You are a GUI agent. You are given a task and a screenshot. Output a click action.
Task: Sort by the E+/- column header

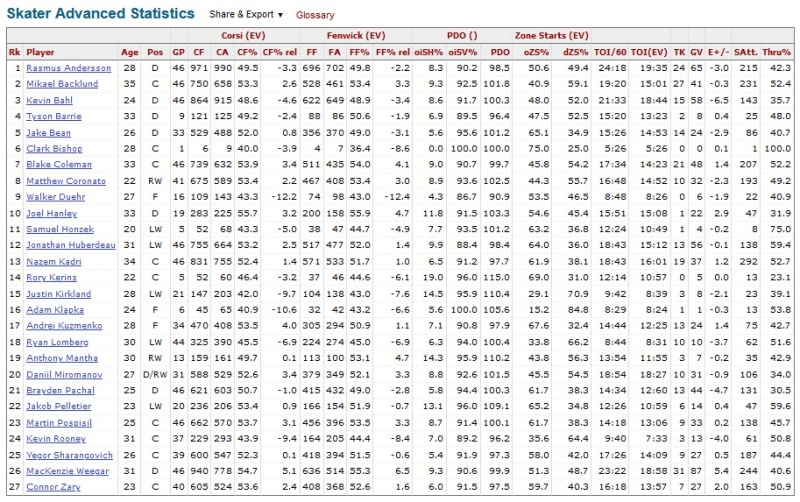point(718,52)
